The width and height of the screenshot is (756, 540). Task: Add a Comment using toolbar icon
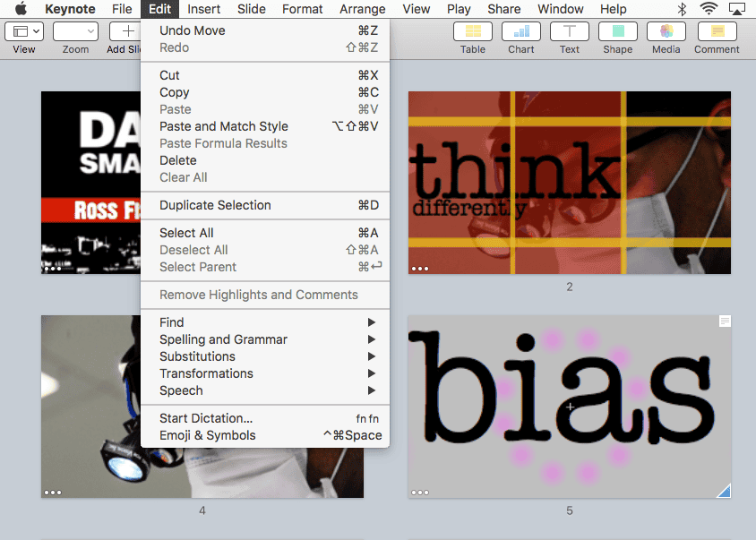(717, 31)
